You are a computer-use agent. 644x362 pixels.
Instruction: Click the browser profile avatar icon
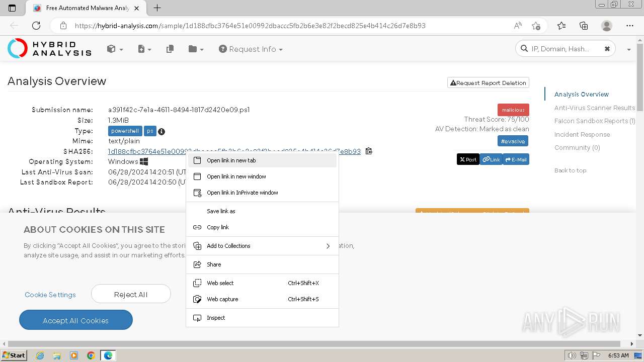tap(607, 26)
